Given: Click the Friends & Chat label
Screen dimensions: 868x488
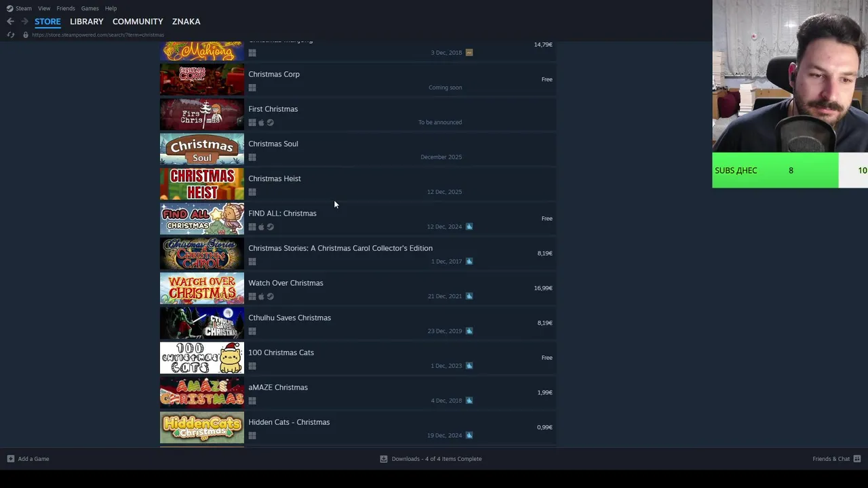Looking at the screenshot, I should coord(831,459).
